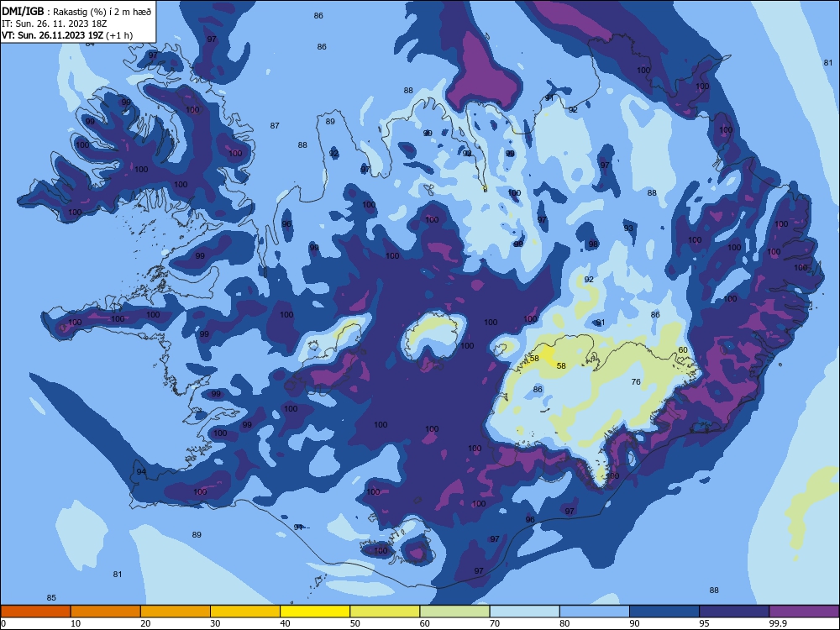Image resolution: width=840 pixels, height=630 pixels.
Task: Pick the 30–40 golden yellow legend swatch
Action: coord(245,612)
